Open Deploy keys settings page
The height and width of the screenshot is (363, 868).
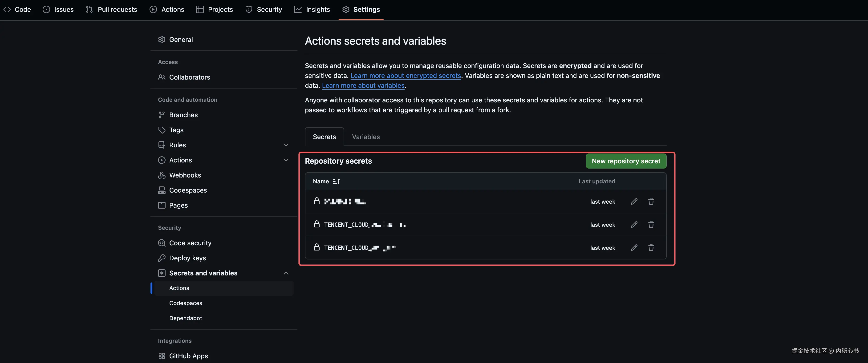click(187, 258)
